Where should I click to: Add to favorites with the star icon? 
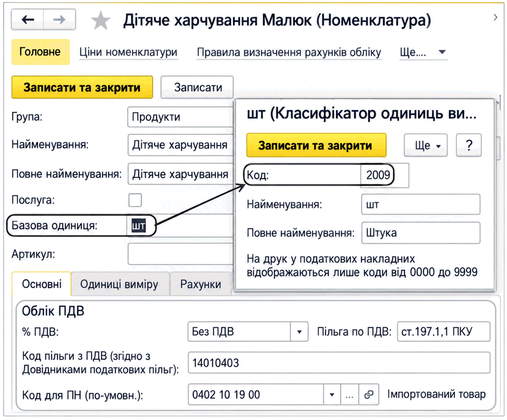coord(100,20)
